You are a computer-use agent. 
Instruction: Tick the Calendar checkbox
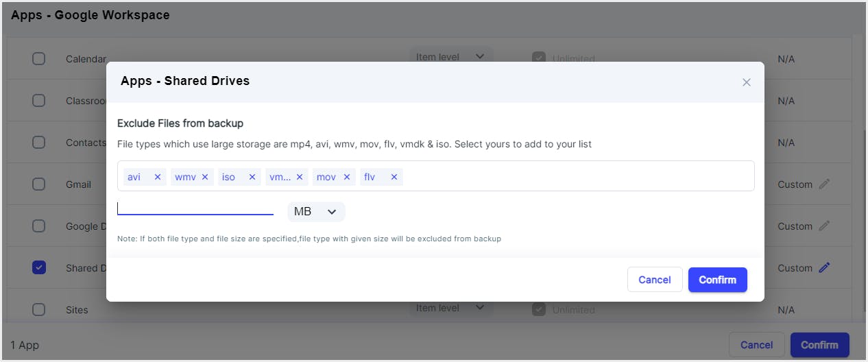point(39,58)
